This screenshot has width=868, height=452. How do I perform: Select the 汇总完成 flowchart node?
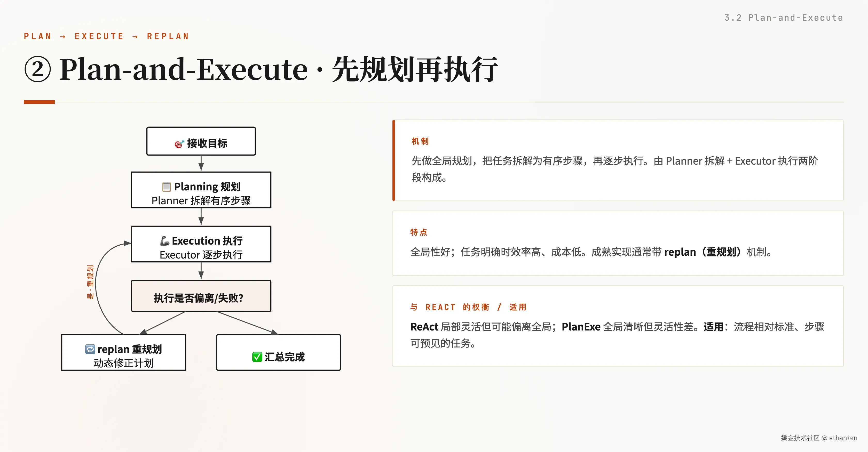coord(279,353)
